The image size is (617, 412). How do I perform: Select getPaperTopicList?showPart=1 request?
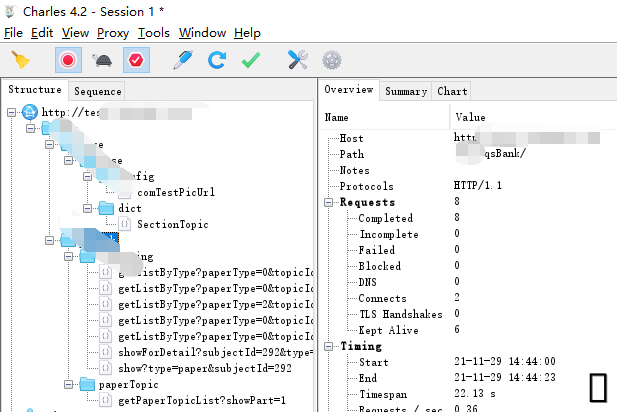[202, 401]
